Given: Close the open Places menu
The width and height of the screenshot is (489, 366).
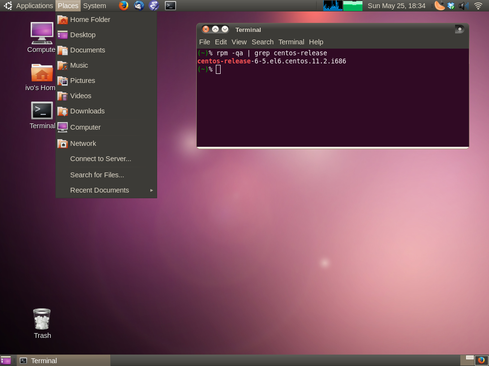Looking at the screenshot, I should tap(68, 6).
